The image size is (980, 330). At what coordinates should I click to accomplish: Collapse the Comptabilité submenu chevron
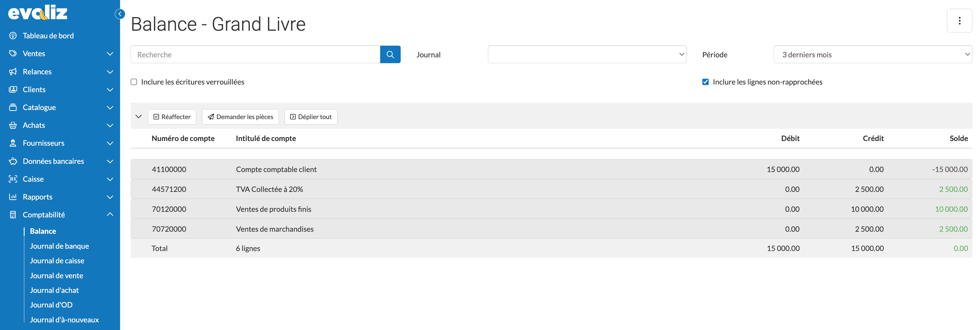click(x=110, y=215)
